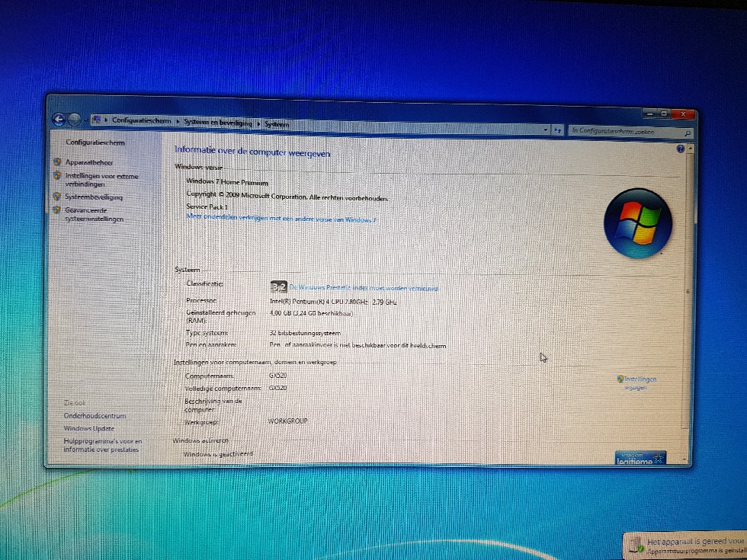The height and width of the screenshot is (560, 747).
Task: Open 'Hulpprogramma's voor en informatie over prestaties'
Action: pyautogui.click(x=103, y=445)
